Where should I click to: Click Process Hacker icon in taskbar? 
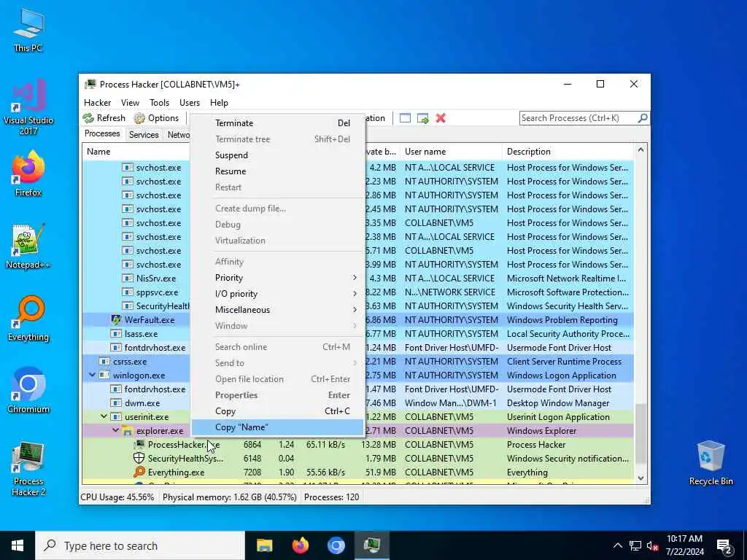(371, 545)
